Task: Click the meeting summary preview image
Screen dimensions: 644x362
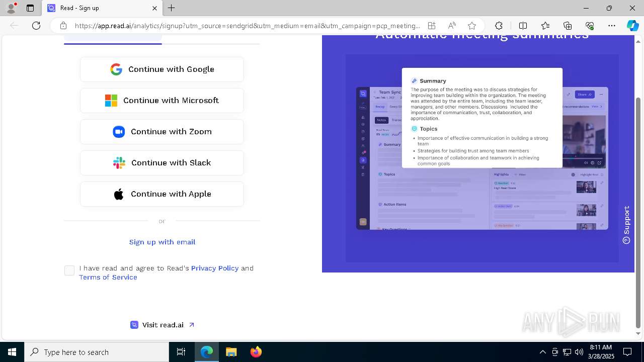Action: pyautogui.click(x=482, y=158)
